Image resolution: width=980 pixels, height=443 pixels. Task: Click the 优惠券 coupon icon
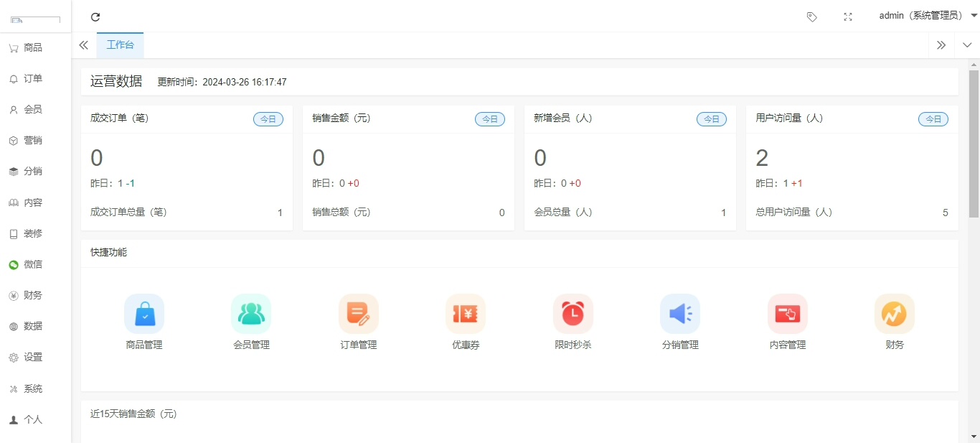(466, 314)
